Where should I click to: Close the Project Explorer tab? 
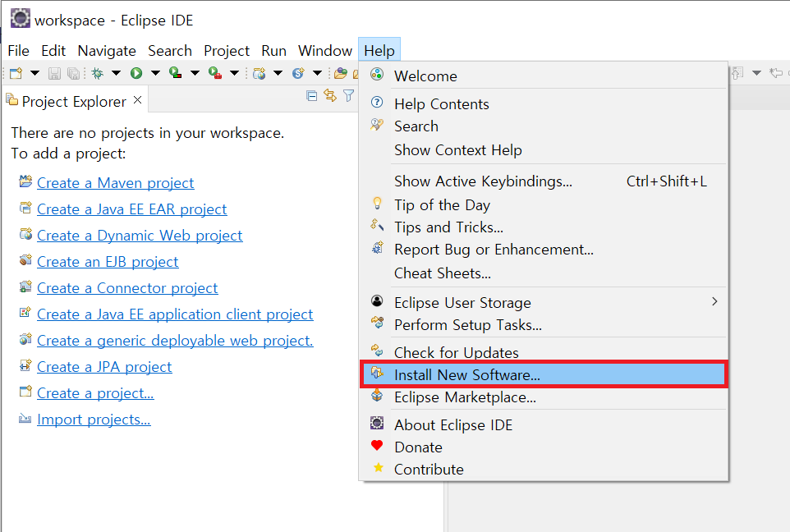tap(138, 100)
